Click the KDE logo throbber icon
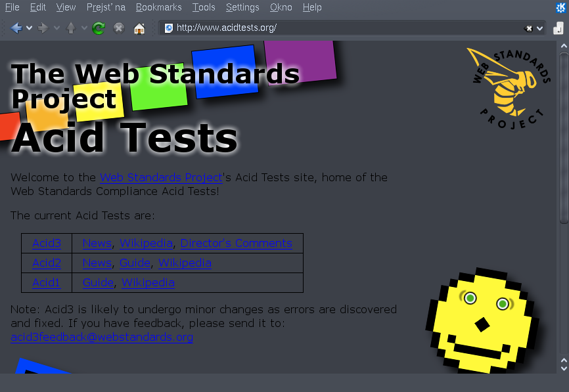The height and width of the screenshot is (392, 569). (x=561, y=8)
